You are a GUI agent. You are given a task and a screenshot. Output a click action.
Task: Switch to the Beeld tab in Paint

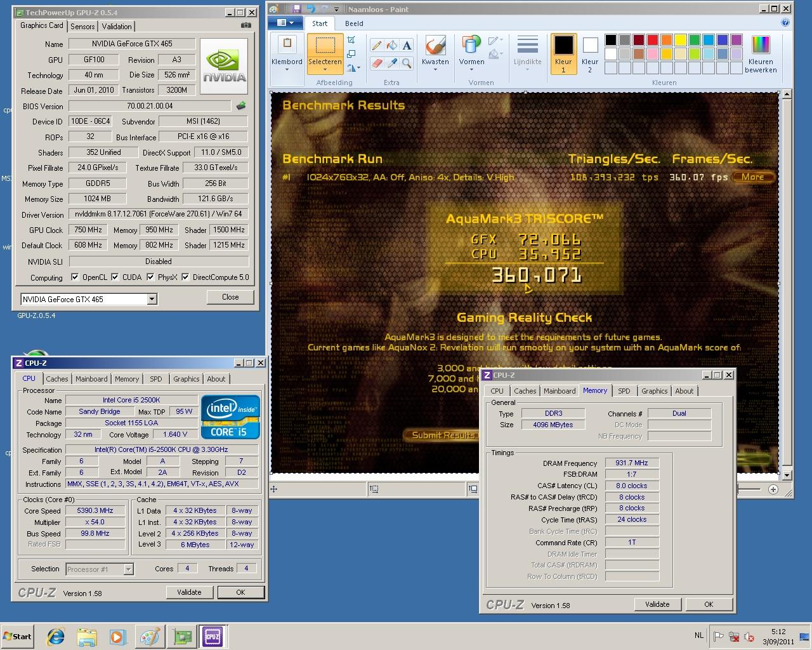pos(354,23)
